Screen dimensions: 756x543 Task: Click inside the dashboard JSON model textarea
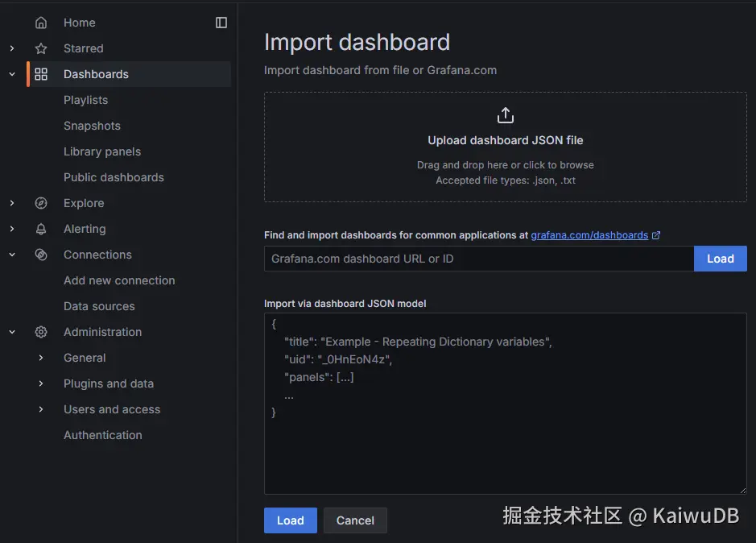click(505, 435)
